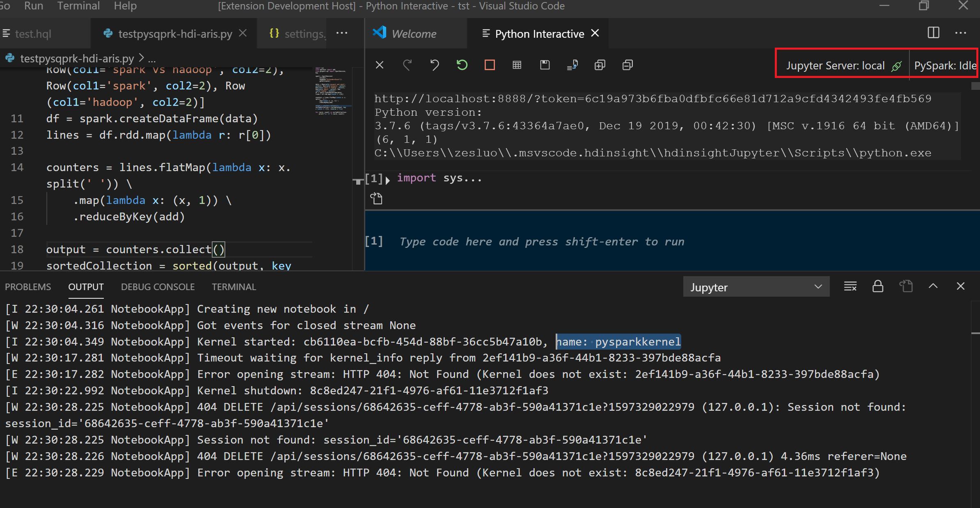Toggle split editor layout icon top right
This screenshot has width=980, height=508.
point(933,33)
